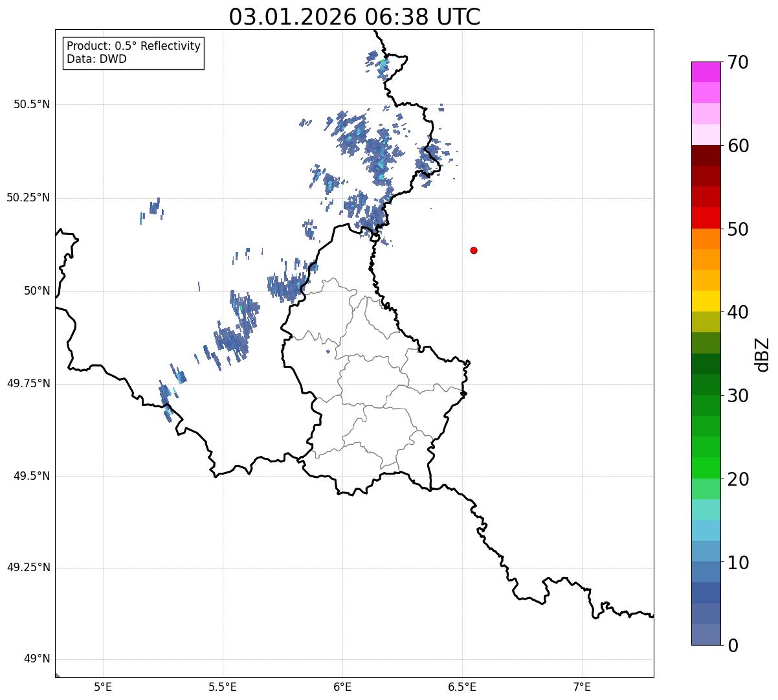
Task: Click the latitude label "49.25°N"
Action: (28, 567)
